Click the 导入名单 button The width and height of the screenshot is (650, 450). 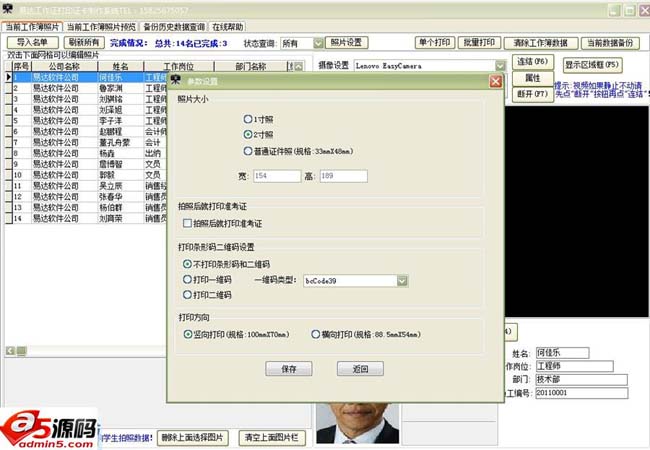(33, 42)
